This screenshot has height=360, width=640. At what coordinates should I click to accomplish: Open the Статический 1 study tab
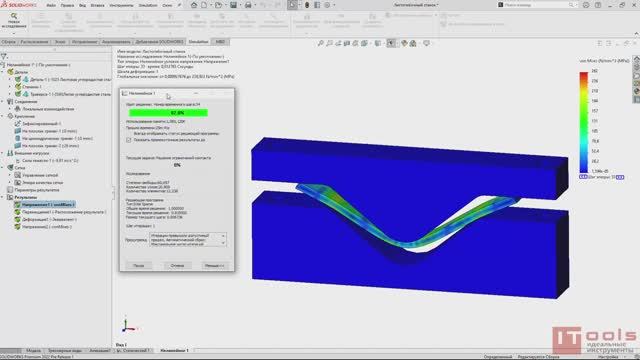click(x=133, y=351)
